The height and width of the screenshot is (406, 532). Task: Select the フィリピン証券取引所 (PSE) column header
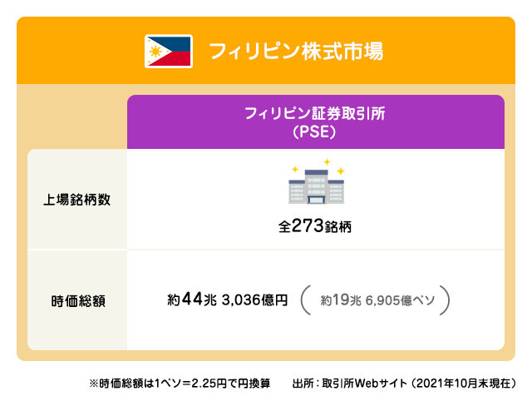click(x=316, y=121)
